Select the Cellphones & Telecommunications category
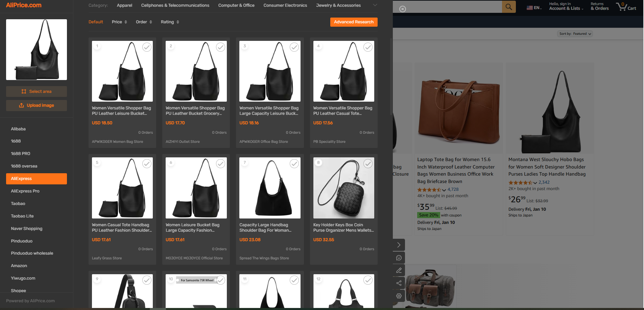Viewport: 644px width, 310px height. coord(175,5)
